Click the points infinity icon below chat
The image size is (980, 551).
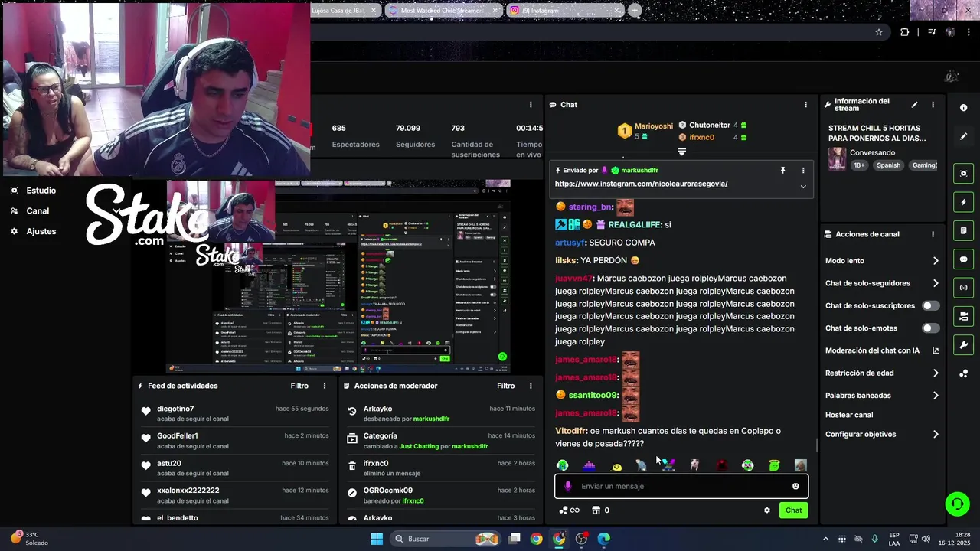[569, 510]
